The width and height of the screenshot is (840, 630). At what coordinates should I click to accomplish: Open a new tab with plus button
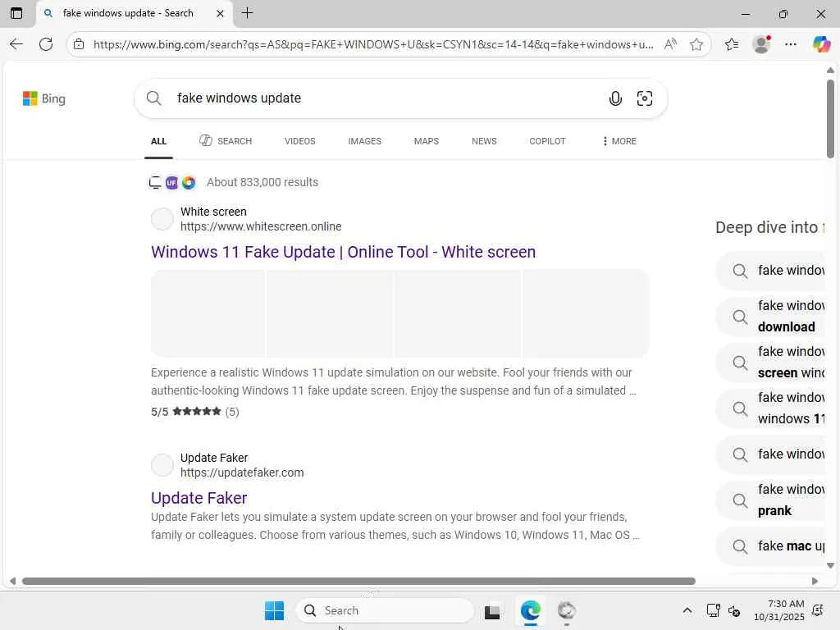point(247,13)
